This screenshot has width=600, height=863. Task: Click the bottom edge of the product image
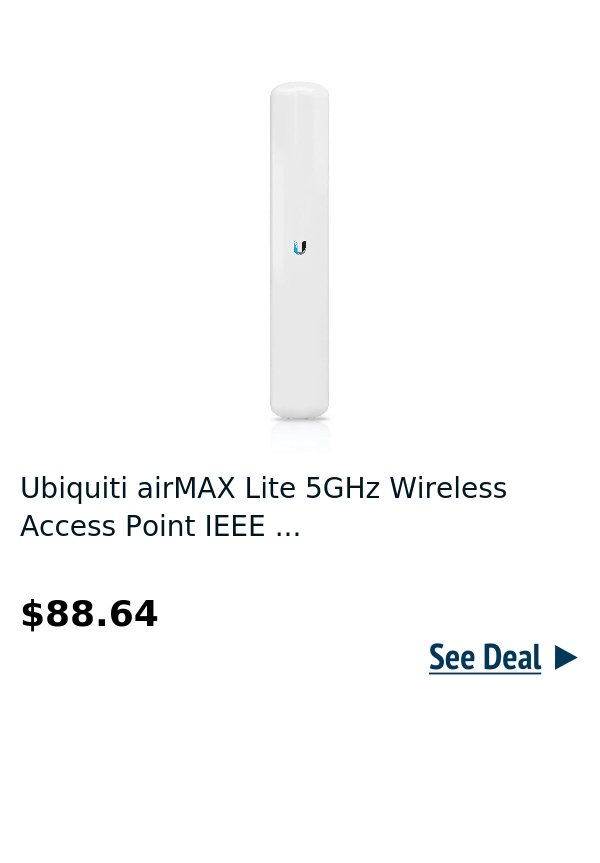[x=300, y=415]
